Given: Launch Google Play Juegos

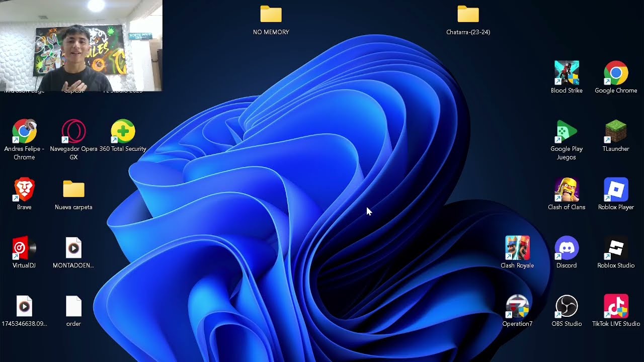Looking at the screenshot, I should click(x=567, y=131).
